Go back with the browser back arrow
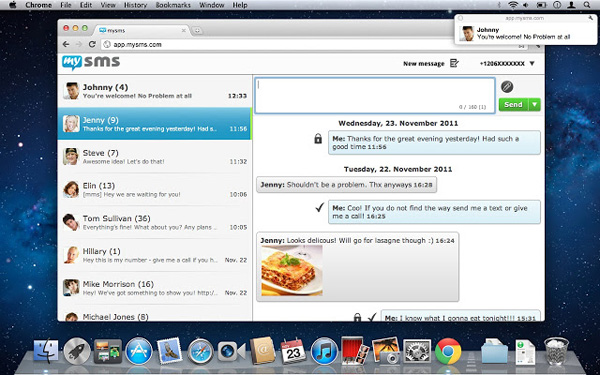This screenshot has width=600, height=375. [66, 44]
